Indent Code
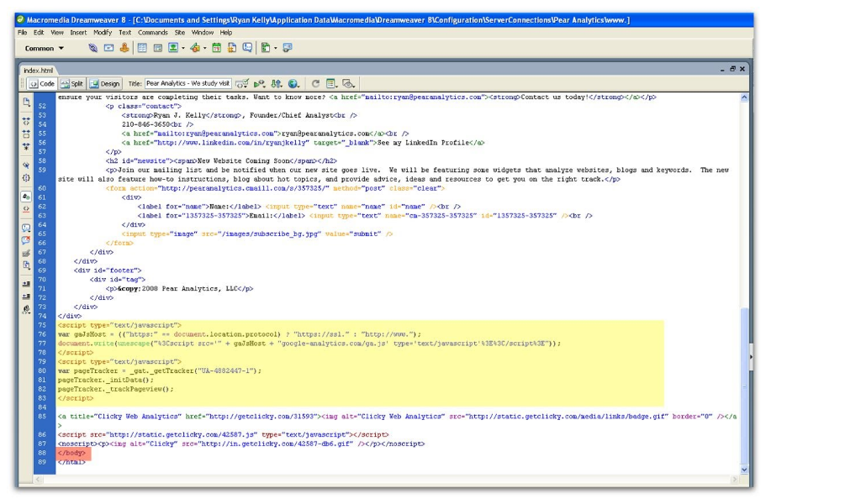 pos(26,284)
